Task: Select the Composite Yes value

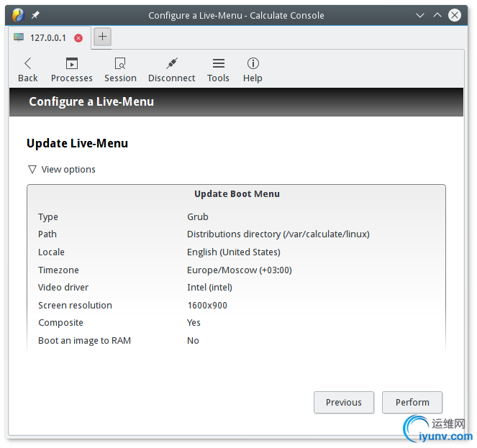Action: coord(194,323)
